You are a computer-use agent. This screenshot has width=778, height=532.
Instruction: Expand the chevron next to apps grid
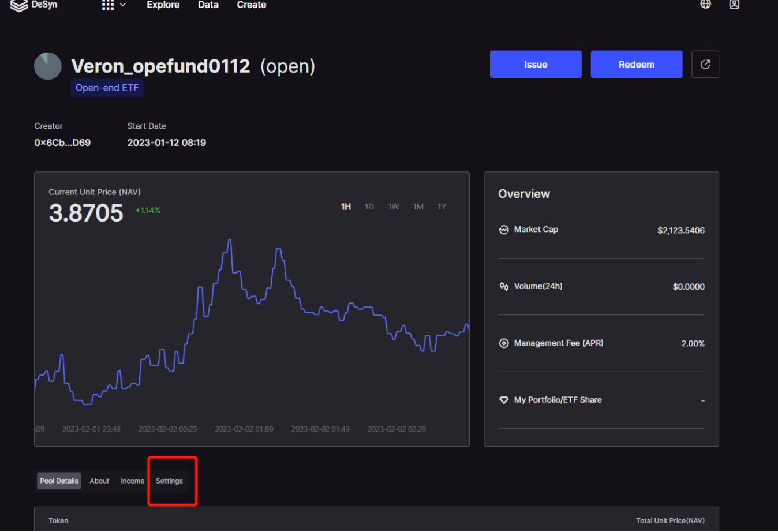tap(122, 5)
